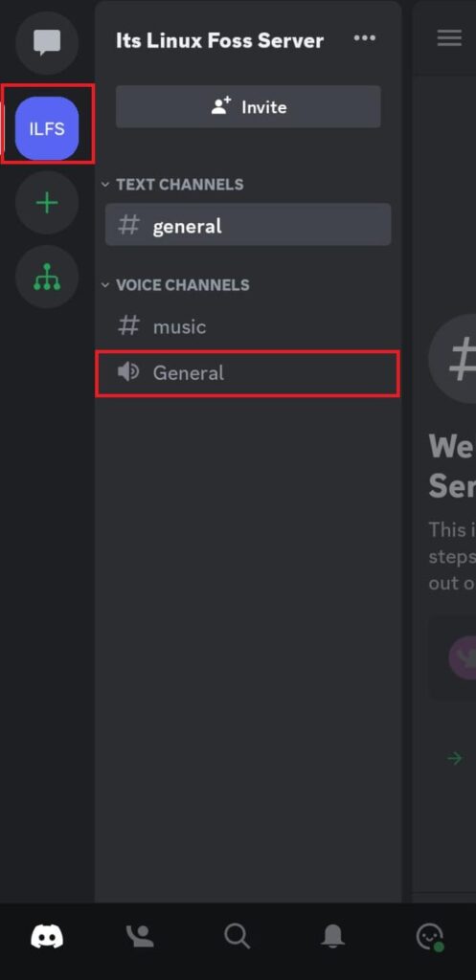Image resolution: width=476 pixels, height=980 pixels.
Task: Tap the hamburger menu icon
Action: (x=449, y=37)
